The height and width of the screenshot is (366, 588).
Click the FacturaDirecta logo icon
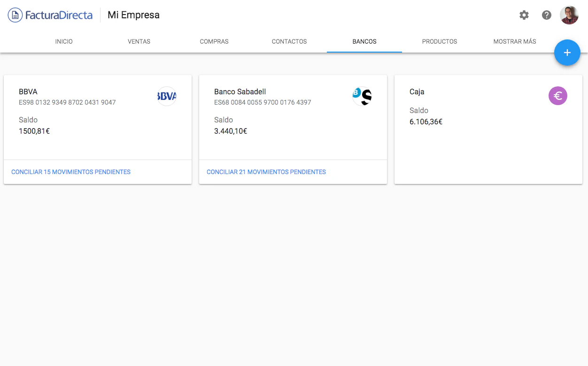[x=14, y=15]
